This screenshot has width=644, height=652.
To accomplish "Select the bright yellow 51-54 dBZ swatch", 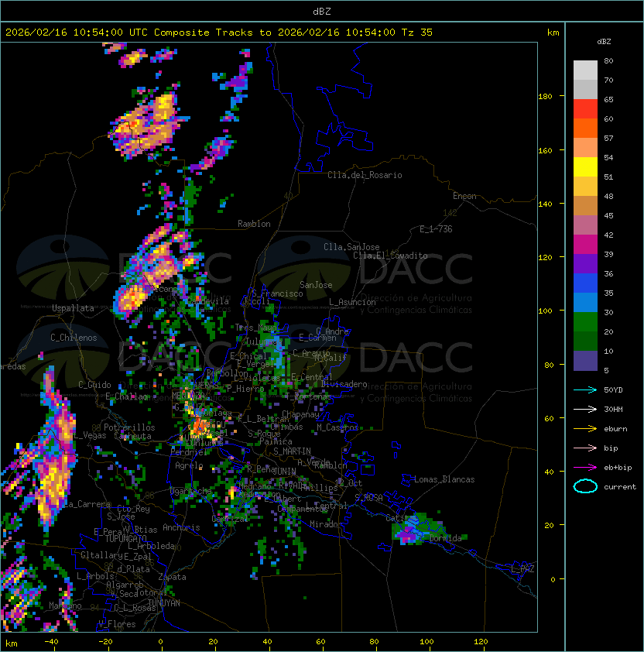I will (x=585, y=166).
